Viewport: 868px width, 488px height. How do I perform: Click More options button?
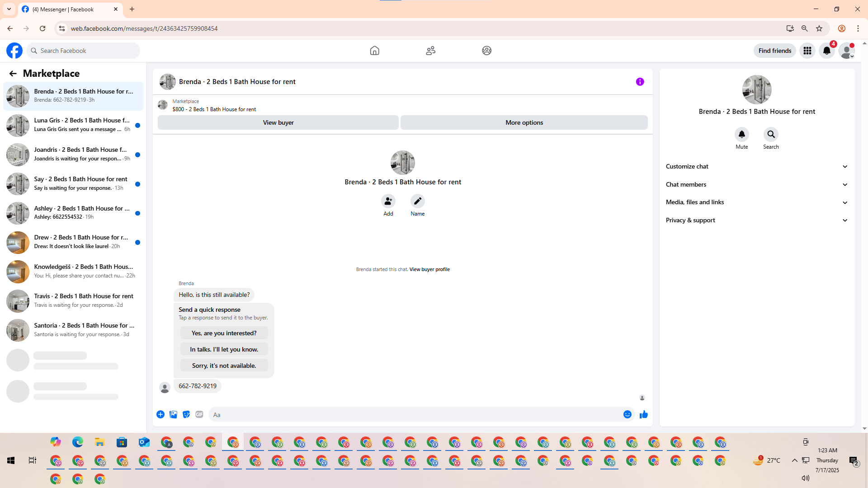coord(524,122)
